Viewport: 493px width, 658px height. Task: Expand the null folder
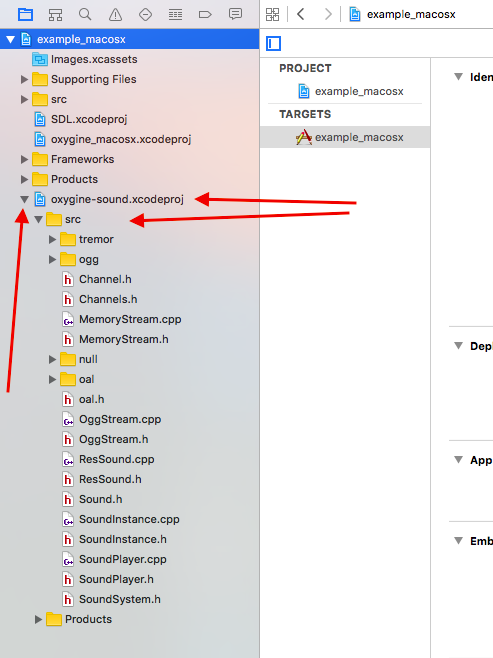pos(52,360)
